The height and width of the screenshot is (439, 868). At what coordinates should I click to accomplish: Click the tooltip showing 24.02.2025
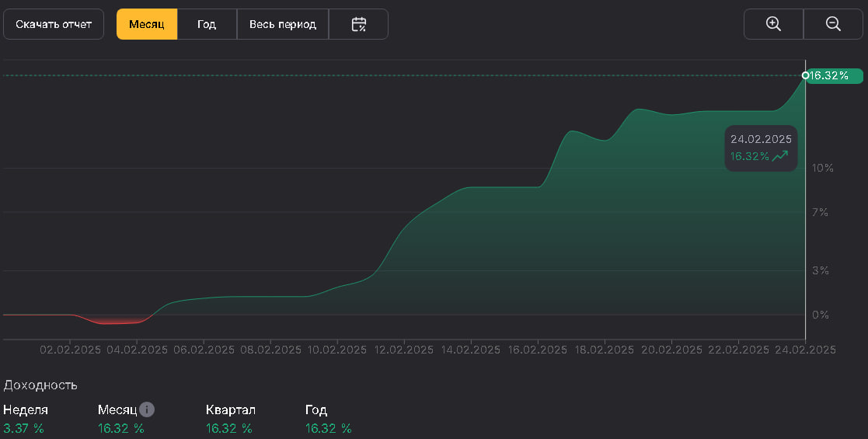click(x=762, y=148)
